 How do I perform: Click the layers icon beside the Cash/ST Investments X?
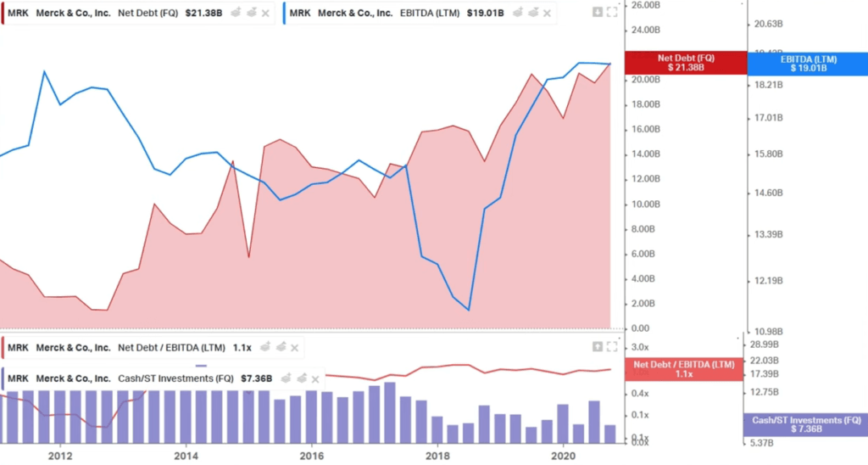coord(301,378)
